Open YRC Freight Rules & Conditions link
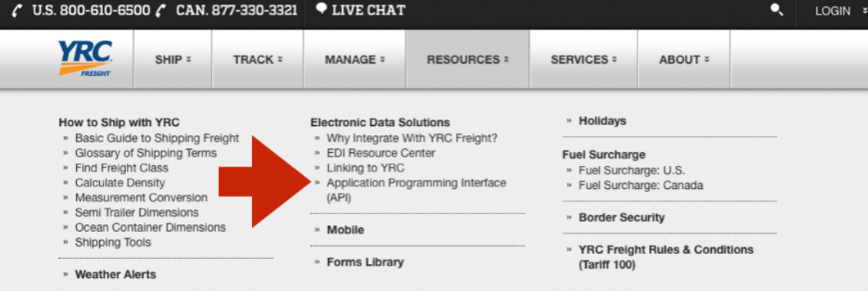The image size is (868, 291). click(x=666, y=257)
